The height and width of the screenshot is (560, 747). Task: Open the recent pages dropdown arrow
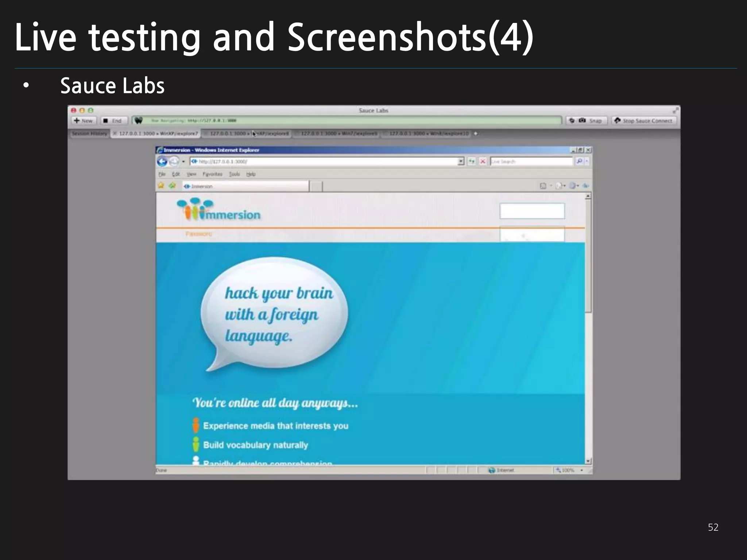(183, 162)
